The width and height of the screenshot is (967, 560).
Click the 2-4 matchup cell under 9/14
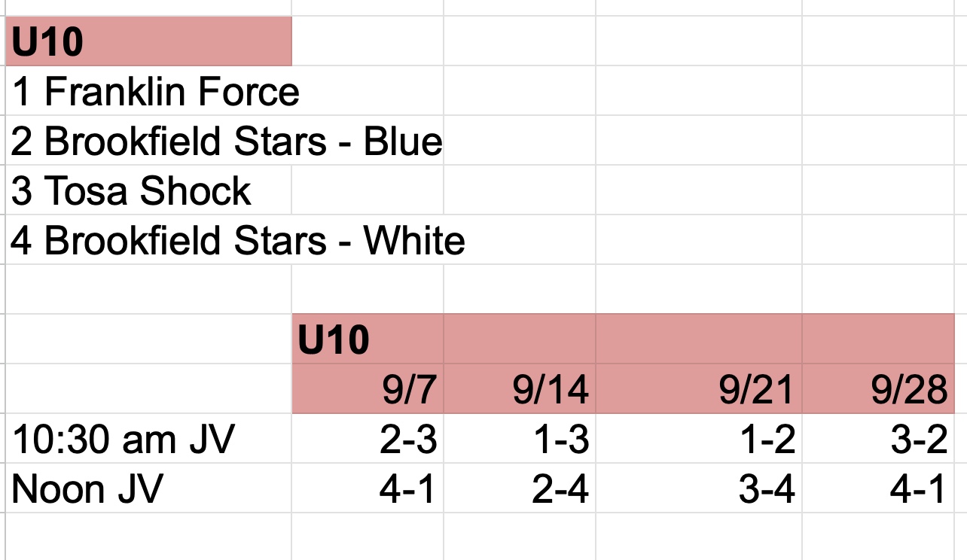point(520,489)
